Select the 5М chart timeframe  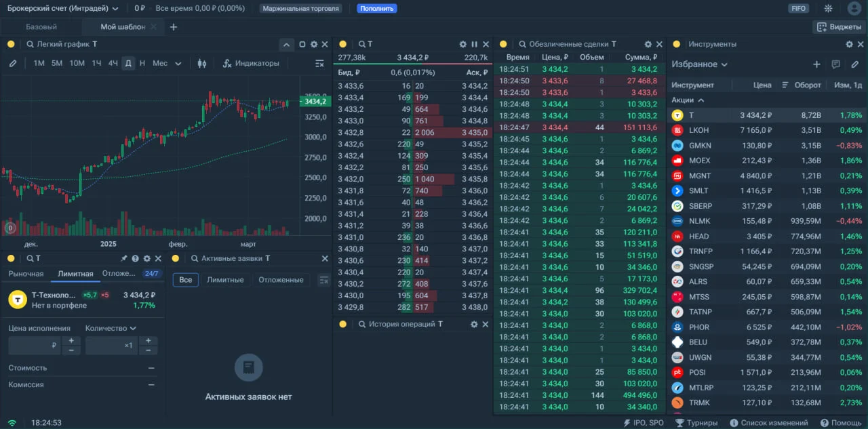click(x=57, y=63)
